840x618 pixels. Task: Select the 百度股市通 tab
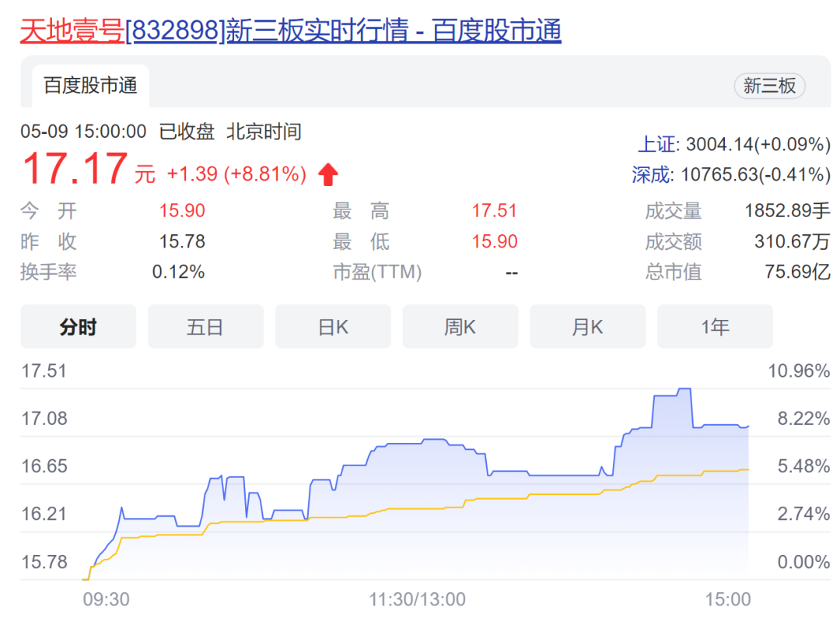[90, 86]
